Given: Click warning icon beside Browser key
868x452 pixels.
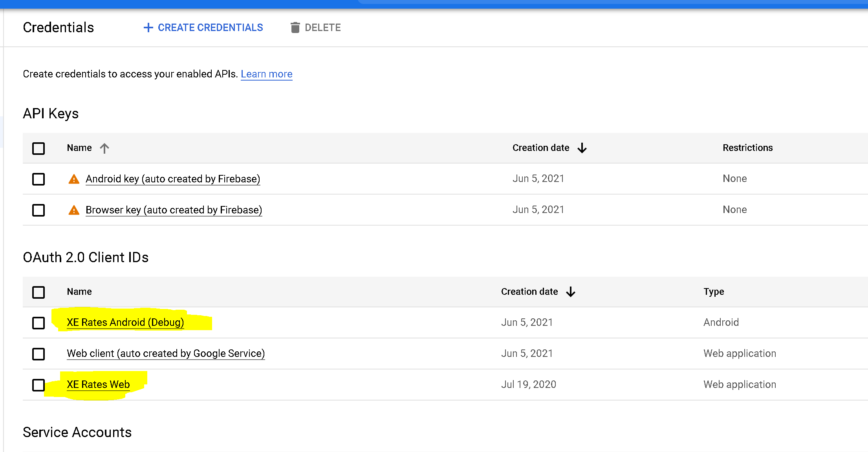Looking at the screenshot, I should (74, 210).
